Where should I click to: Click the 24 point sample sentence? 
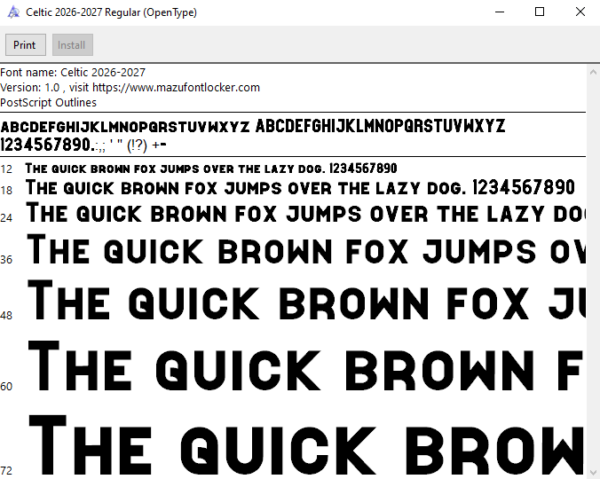pos(306,213)
